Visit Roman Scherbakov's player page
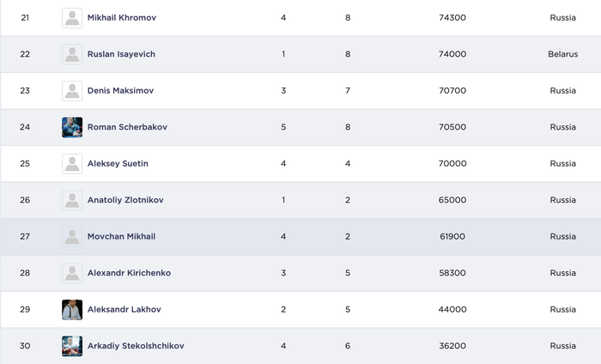601x364 pixels. 127,127
